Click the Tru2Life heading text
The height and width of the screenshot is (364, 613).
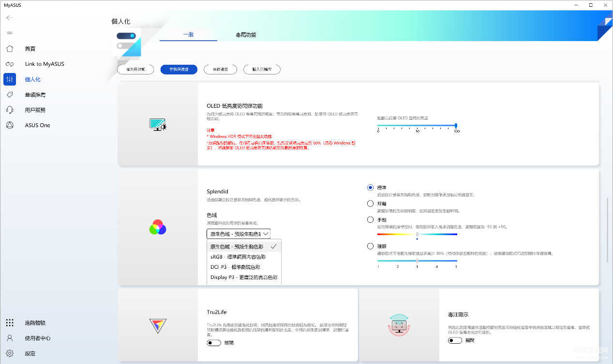216,312
